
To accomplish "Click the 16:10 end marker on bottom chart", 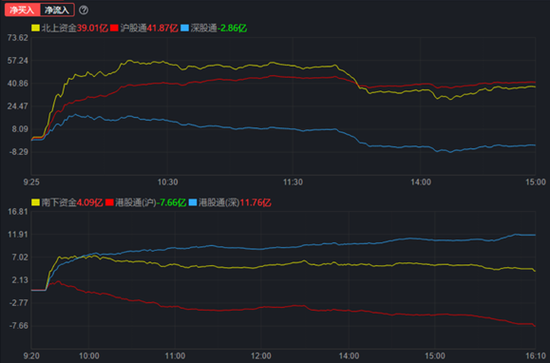I will (x=536, y=356).
